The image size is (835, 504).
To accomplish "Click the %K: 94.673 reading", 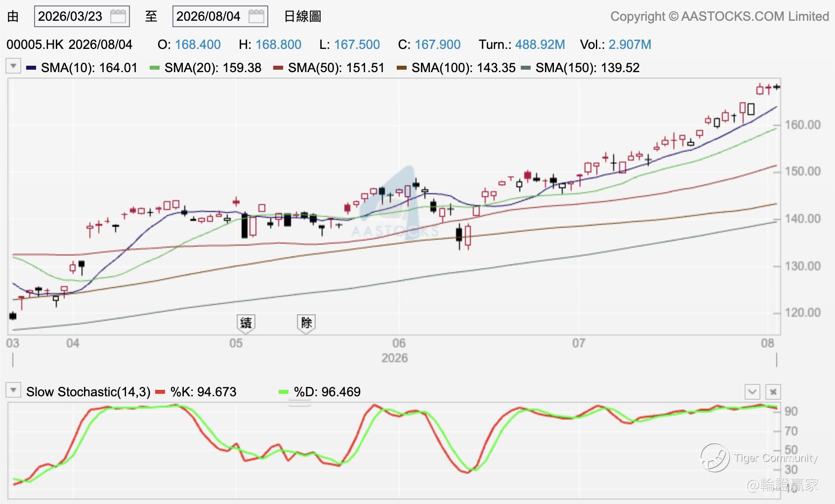I will tap(204, 392).
